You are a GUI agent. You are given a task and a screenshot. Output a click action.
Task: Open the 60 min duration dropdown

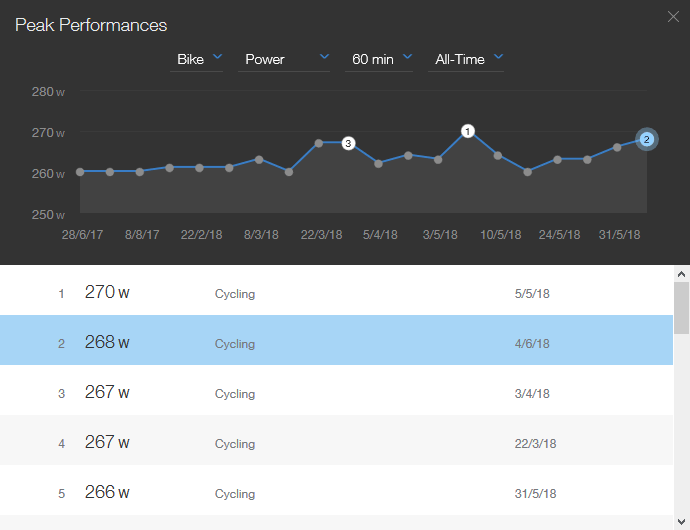pos(379,59)
